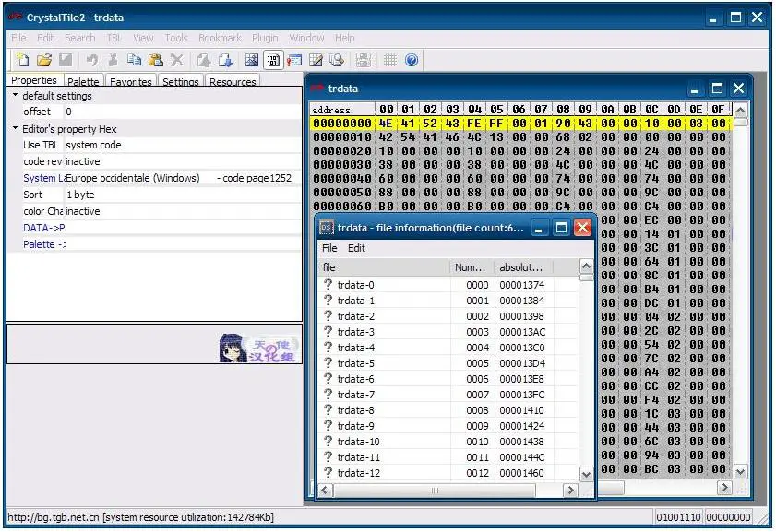Sort by the absolut... column header
776x532 pixels.
[x=521, y=267]
